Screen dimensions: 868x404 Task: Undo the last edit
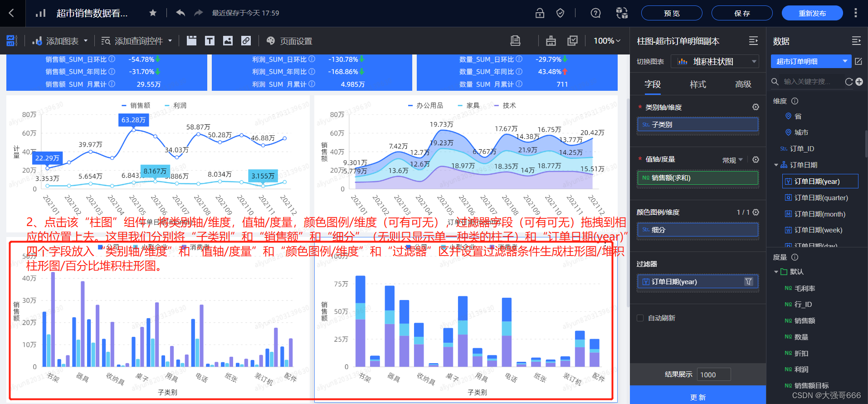click(180, 13)
